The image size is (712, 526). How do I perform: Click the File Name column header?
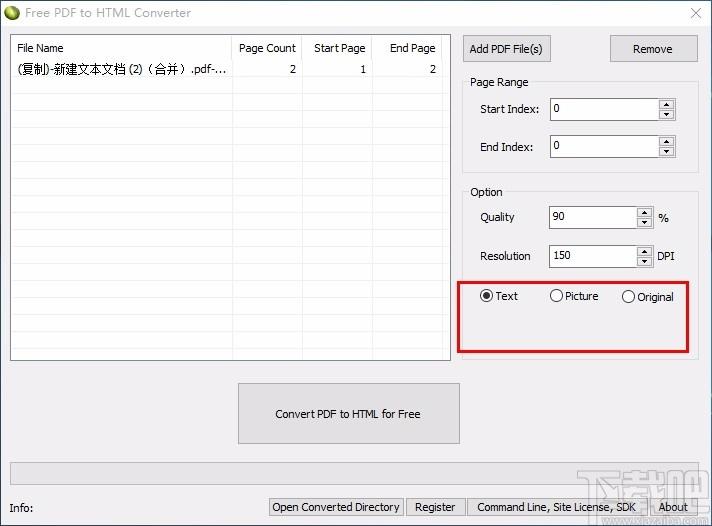tap(121, 48)
